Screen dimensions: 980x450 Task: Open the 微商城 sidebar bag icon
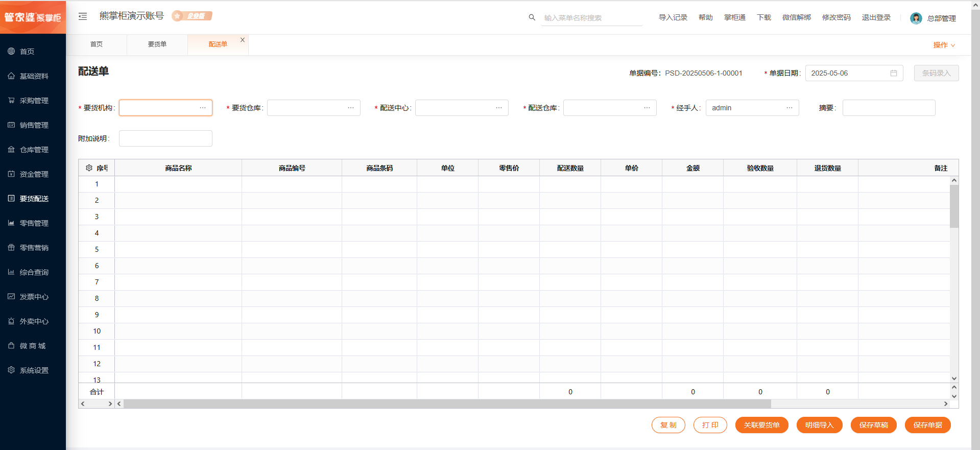coord(11,345)
